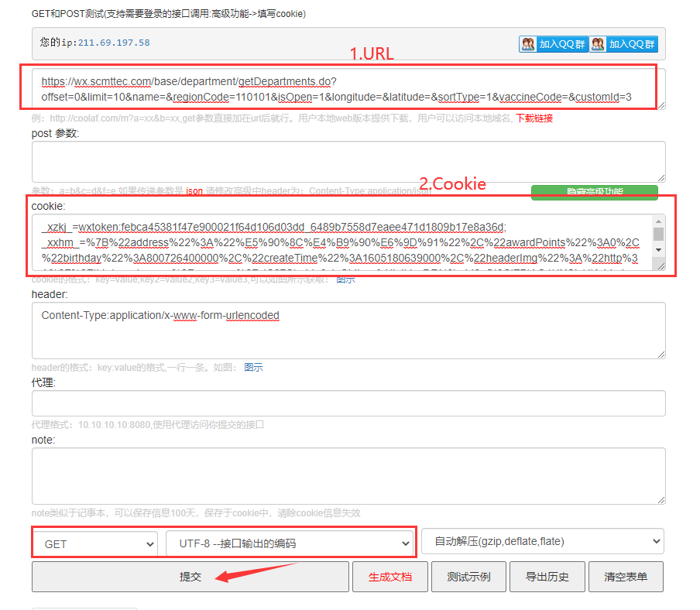The width and height of the screenshot is (700, 610).
Task: Click the 生成文档 button
Action: pyautogui.click(x=390, y=577)
